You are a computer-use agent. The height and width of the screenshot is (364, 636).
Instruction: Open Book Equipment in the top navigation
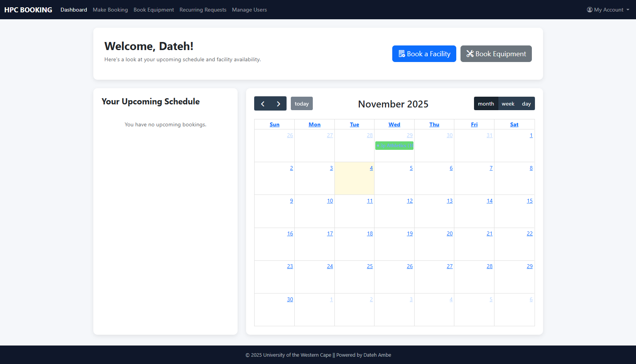click(154, 10)
